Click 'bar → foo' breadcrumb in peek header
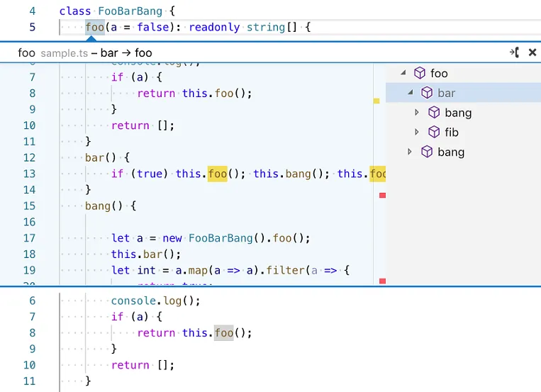The width and height of the screenshot is (541, 392). tap(126, 52)
